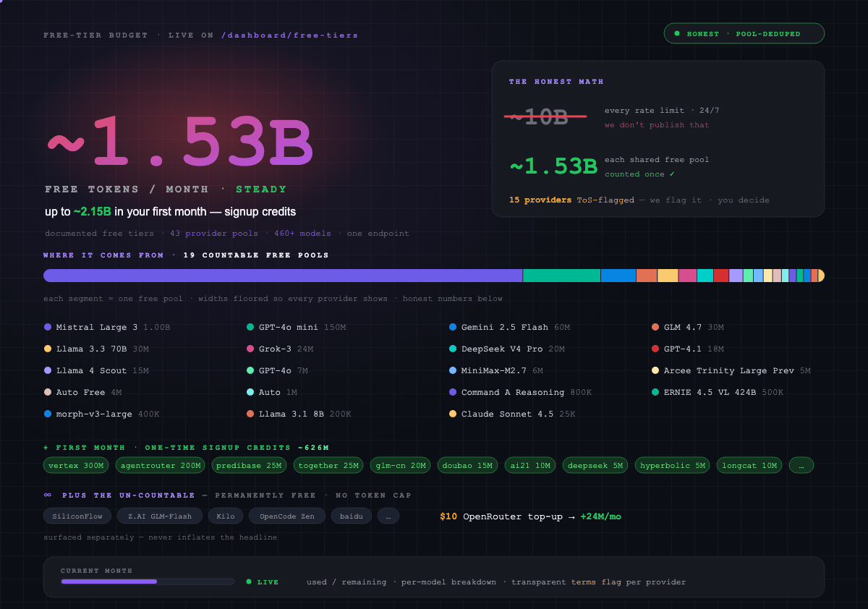Viewport: 868px width, 609px height.
Task: Click the infinity symbol before Plus the un-countable
Action: (x=48, y=495)
